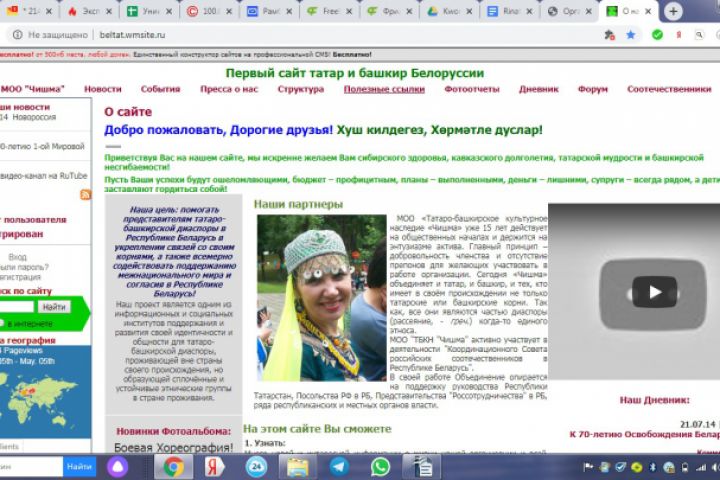Play the embedded YouTube video

(654, 292)
